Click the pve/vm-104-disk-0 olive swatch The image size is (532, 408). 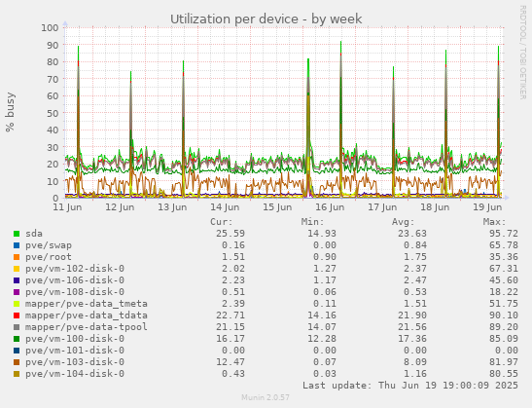pos(17,374)
